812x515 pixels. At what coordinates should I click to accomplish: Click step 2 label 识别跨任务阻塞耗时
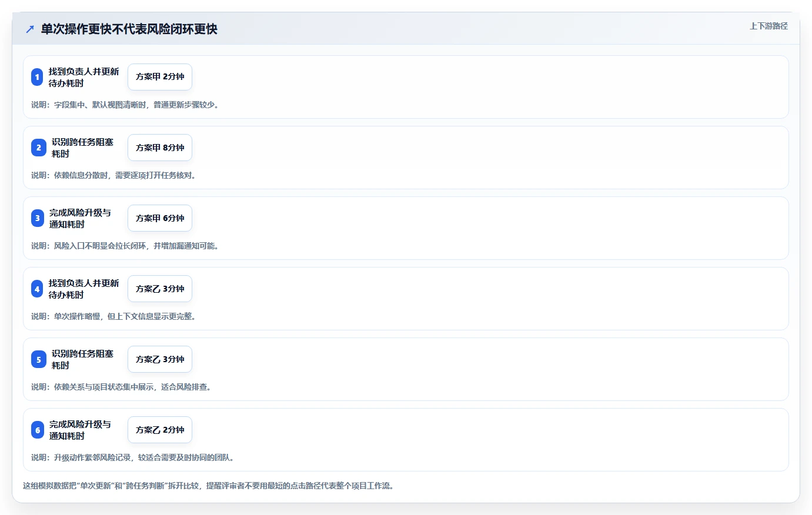point(82,148)
